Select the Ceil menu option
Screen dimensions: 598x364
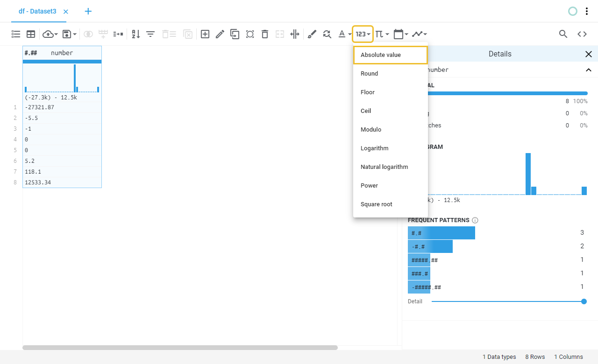pyautogui.click(x=391, y=111)
